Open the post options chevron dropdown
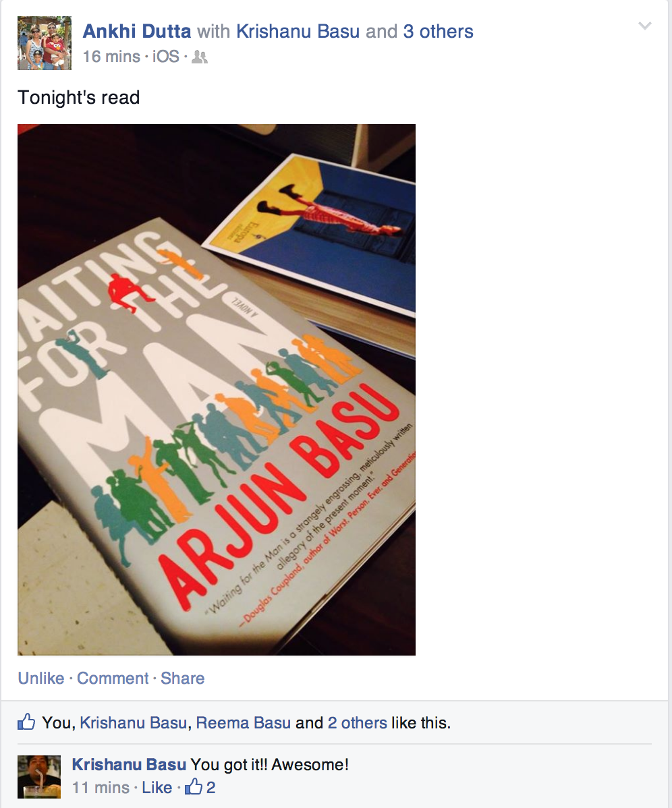The width and height of the screenshot is (672, 808). [x=645, y=25]
